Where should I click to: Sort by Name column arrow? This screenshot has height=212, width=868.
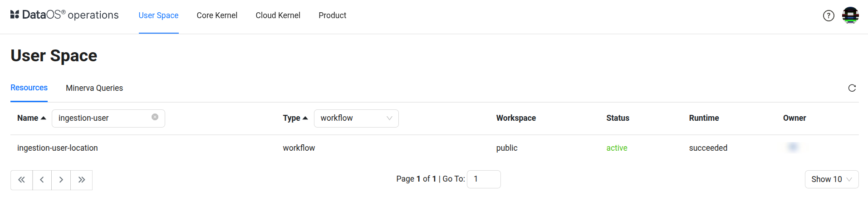click(44, 118)
